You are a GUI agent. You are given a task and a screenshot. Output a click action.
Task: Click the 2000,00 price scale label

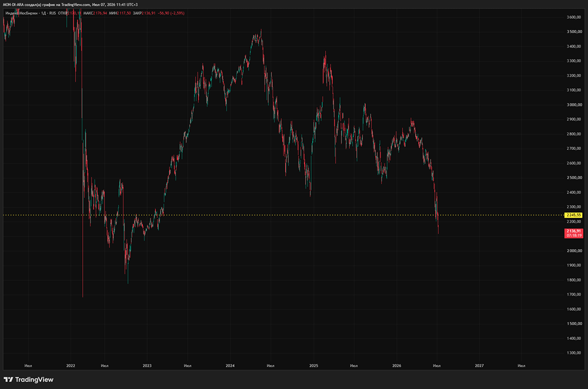coord(574,251)
